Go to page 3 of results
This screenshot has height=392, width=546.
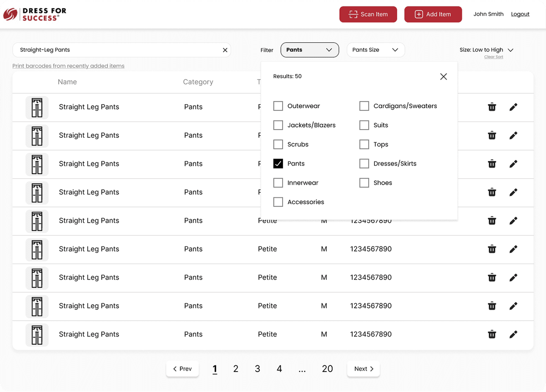click(258, 369)
